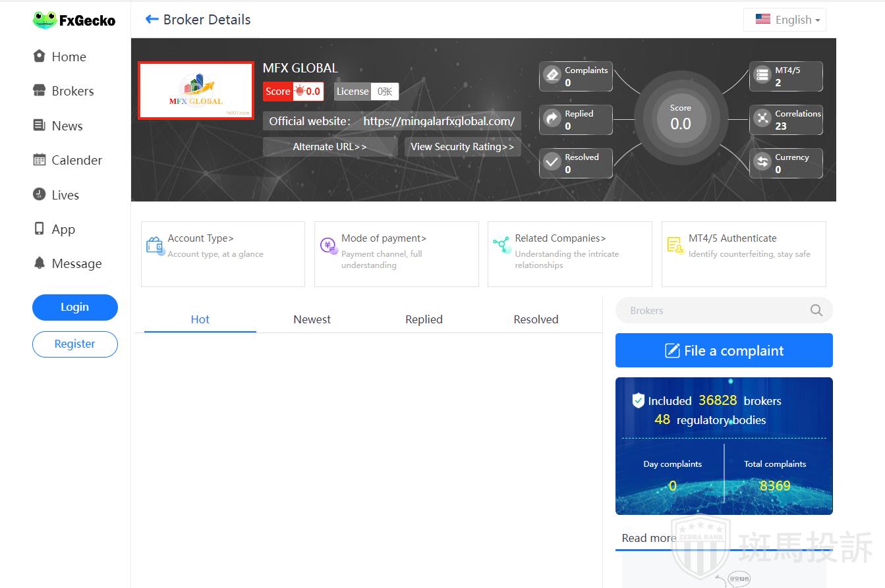Click the Brokers search input field
Viewport: 885px width, 588px height.
click(712, 311)
